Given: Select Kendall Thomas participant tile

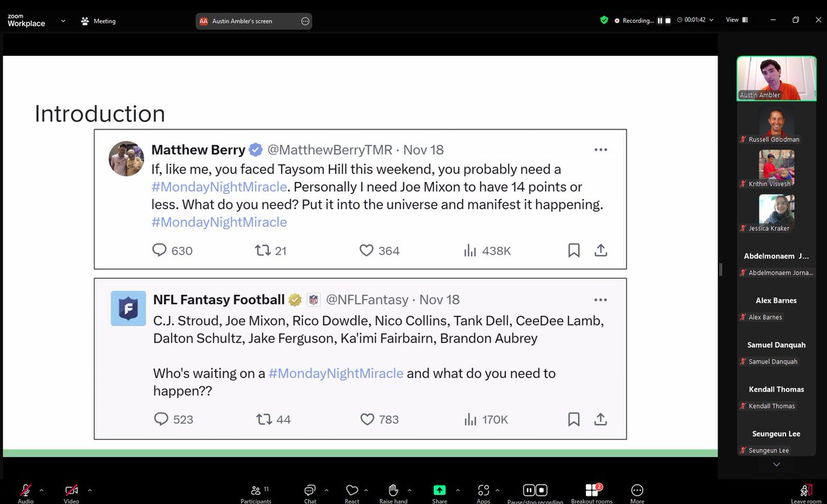Looking at the screenshot, I should [777, 389].
